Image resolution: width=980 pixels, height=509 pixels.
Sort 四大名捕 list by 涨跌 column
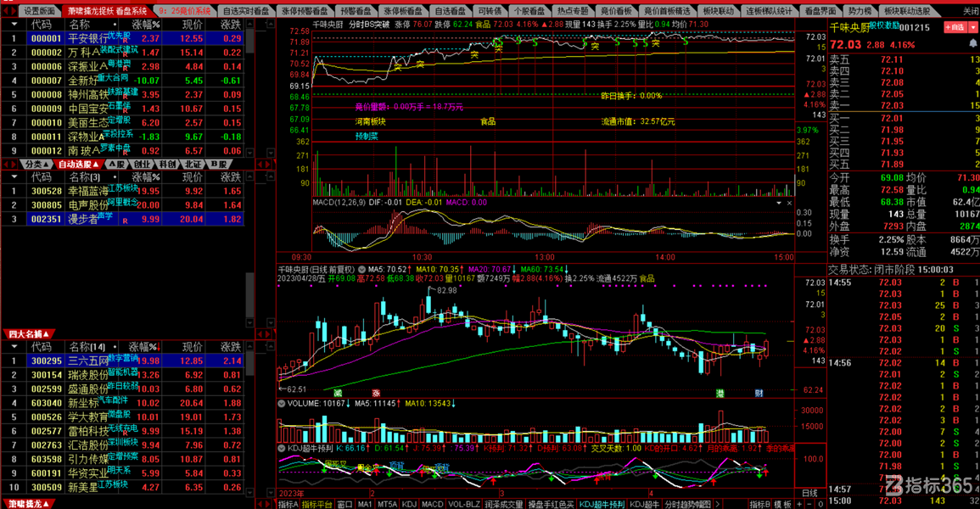(231, 347)
